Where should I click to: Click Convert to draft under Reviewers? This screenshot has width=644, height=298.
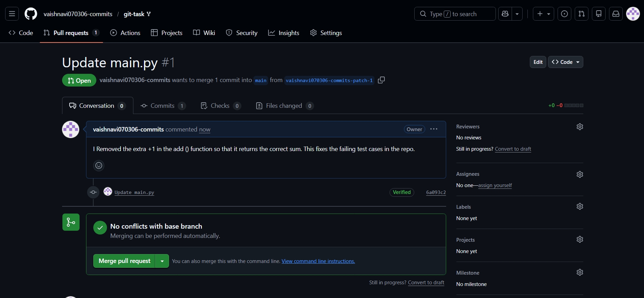pyautogui.click(x=513, y=149)
